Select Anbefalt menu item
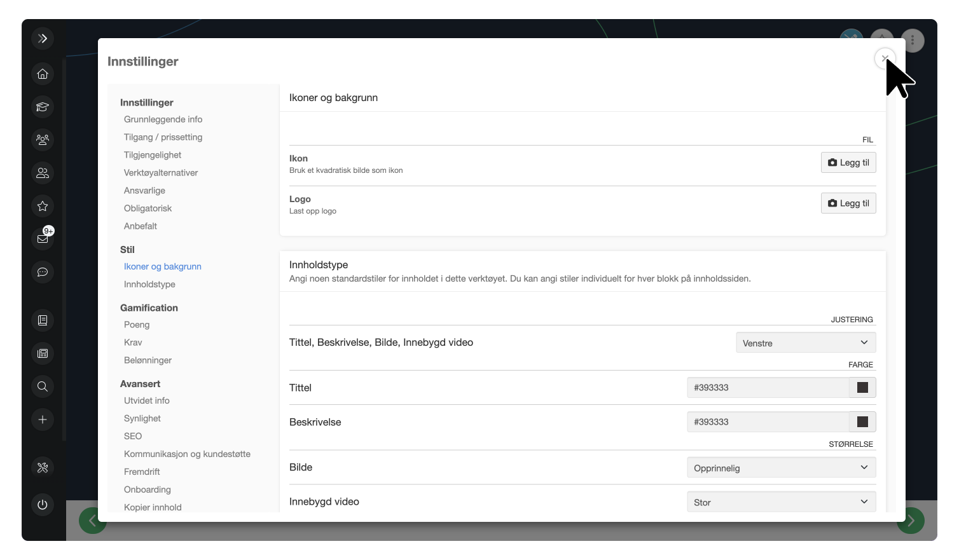Image resolution: width=959 pixels, height=560 pixels. click(x=141, y=226)
